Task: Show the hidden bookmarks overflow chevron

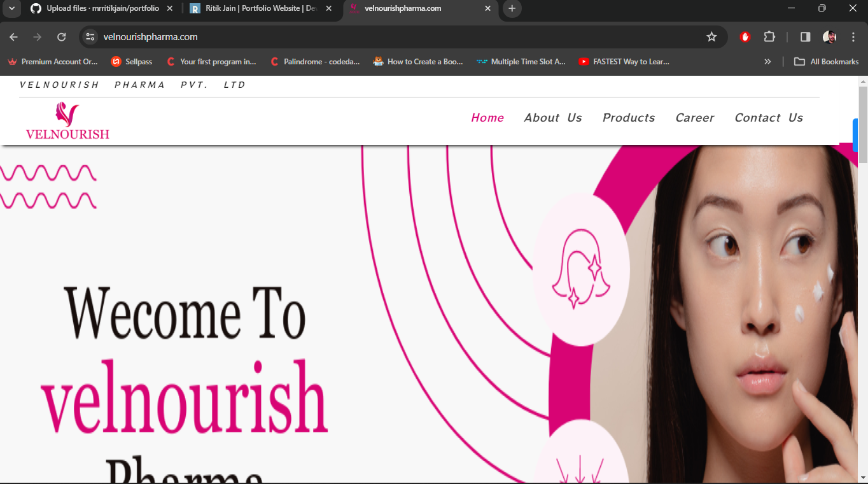Action: (767, 62)
